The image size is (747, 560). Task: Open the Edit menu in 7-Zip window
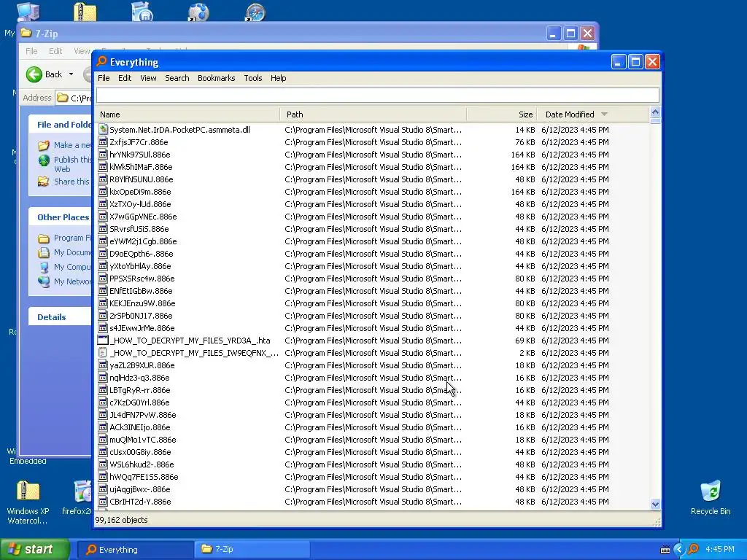click(x=55, y=51)
